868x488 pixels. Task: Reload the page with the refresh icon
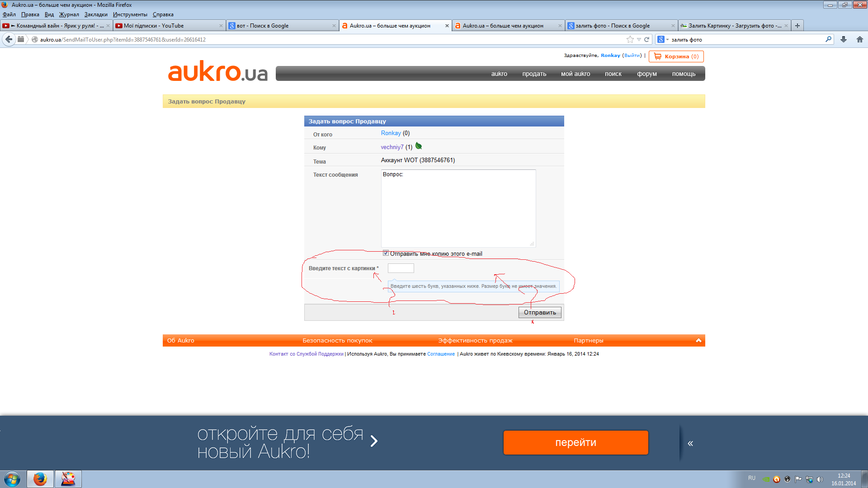[x=647, y=39]
